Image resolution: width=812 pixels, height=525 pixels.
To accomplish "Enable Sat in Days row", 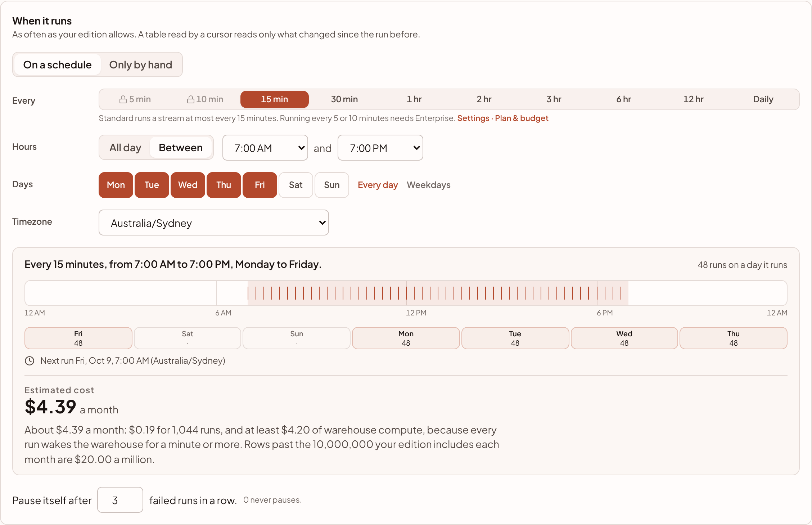I will (x=296, y=185).
